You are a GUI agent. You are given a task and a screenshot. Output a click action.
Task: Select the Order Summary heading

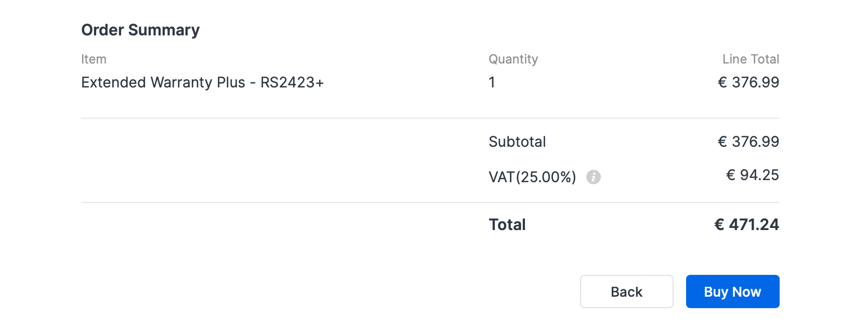click(x=140, y=30)
